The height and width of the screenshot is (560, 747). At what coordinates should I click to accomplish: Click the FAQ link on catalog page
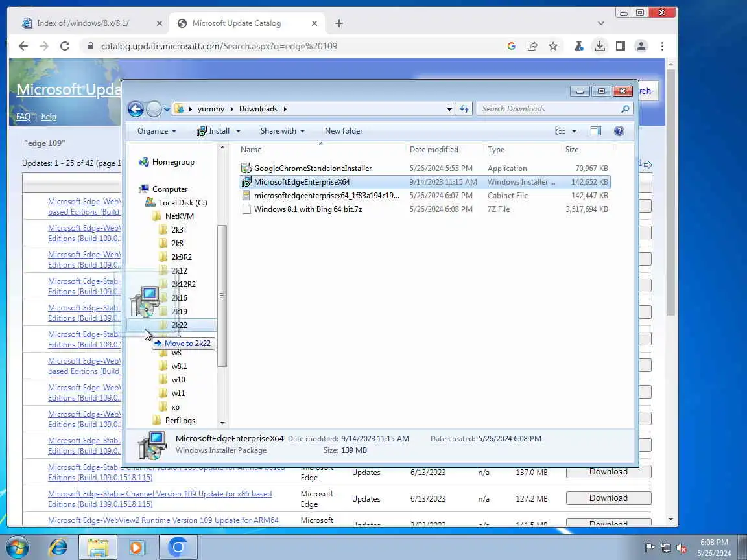click(x=23, y=117)
